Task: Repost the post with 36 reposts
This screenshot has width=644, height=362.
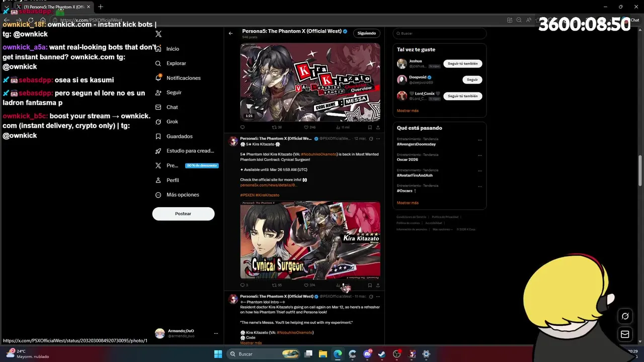Action: tap(277, 128)
